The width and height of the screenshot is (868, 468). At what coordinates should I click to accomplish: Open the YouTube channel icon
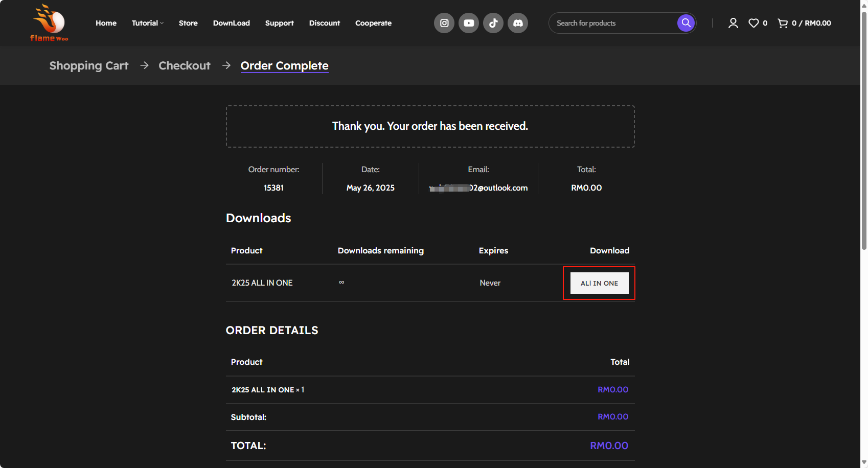click(469, 23)
